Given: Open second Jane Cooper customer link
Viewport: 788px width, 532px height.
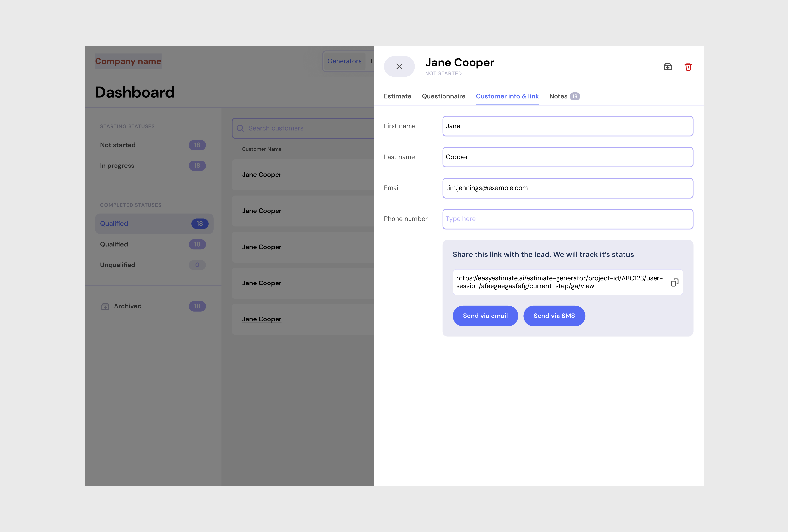Looking at the screenshot, I should (262, 211).
